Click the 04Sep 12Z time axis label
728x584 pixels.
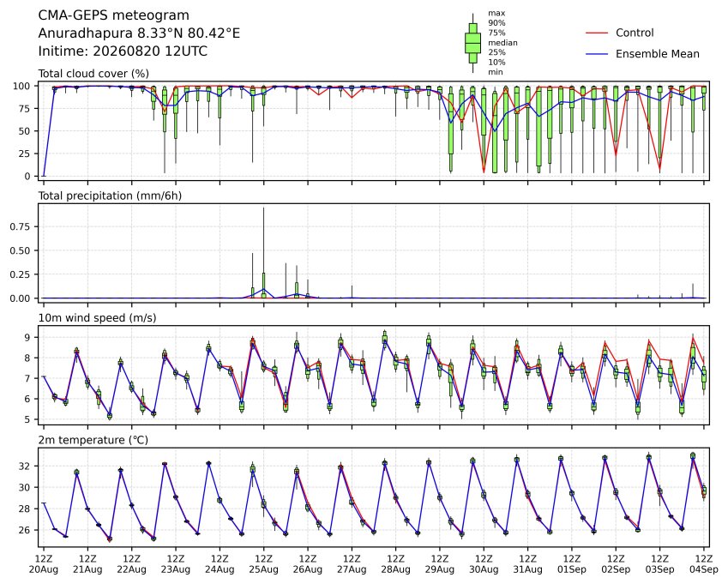click(x=704, y=563)
